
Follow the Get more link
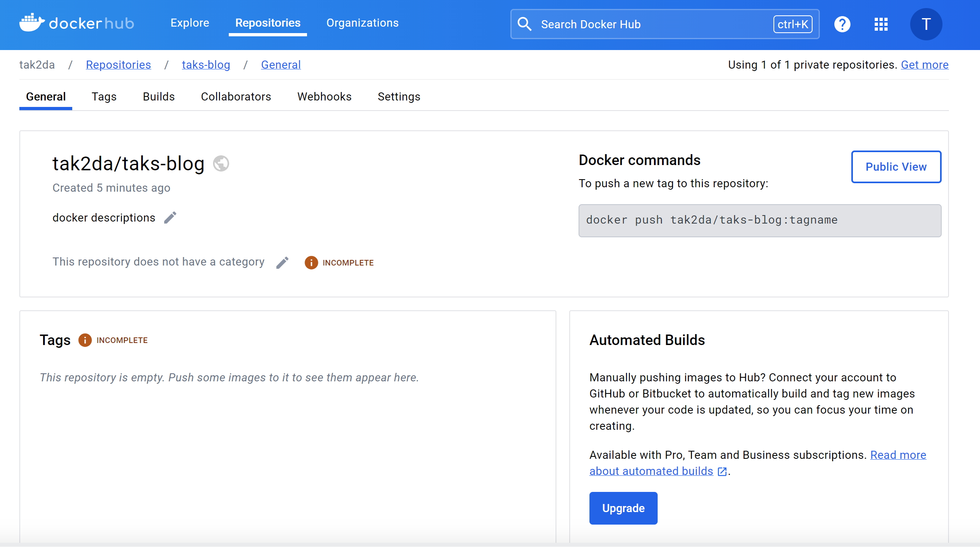(x=924, y=65)
